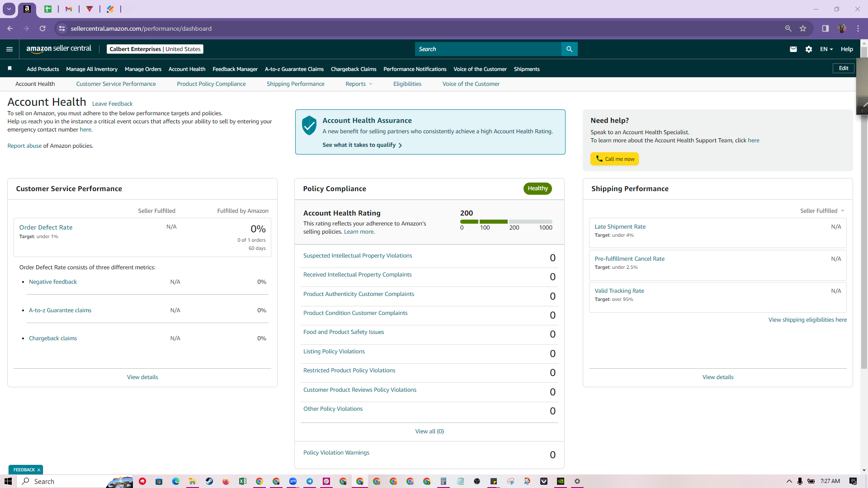Viewport: 868px width, 488px height.
Task: Open the Chrome three-dot menu
Action: coord(858,28)
